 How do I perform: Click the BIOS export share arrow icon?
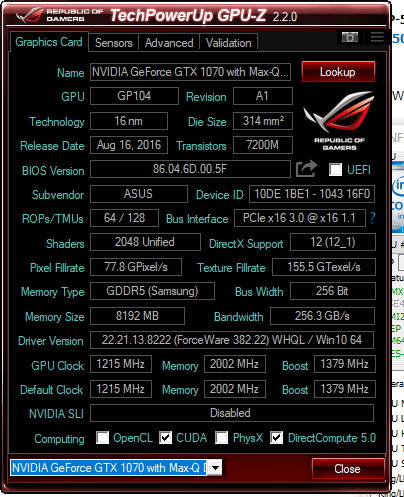point(306,169)
